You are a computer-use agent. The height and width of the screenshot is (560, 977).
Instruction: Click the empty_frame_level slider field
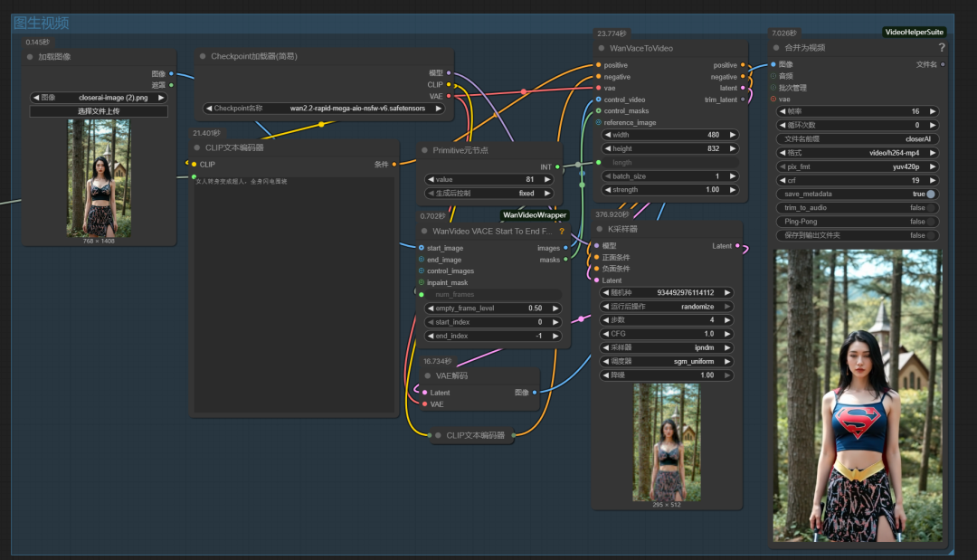[x=493, y=308]
